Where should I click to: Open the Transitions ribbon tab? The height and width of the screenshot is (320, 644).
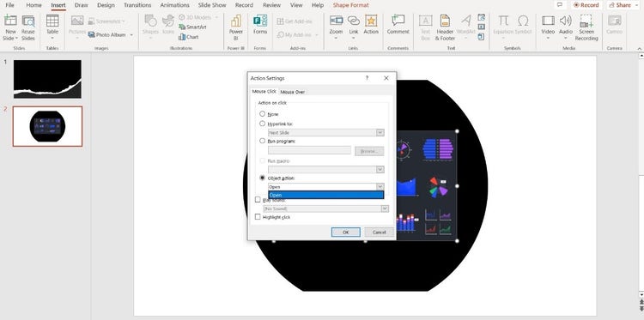coord(137,5)
